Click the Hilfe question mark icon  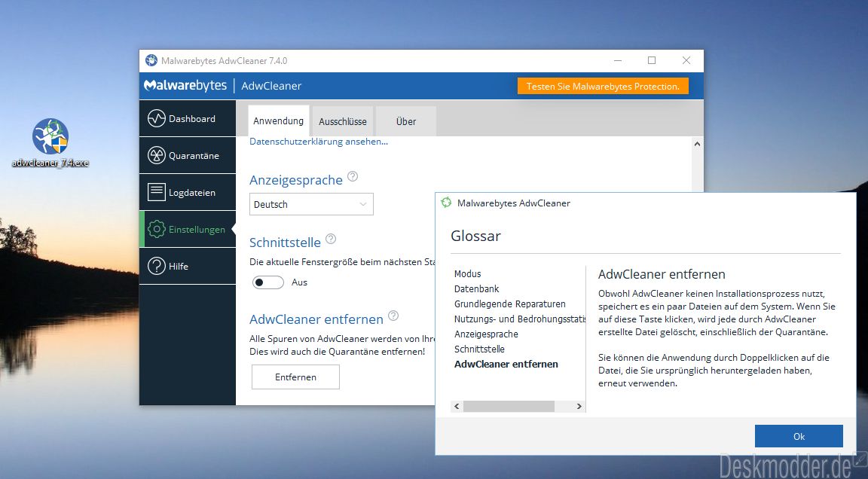(x=157, y=266)
